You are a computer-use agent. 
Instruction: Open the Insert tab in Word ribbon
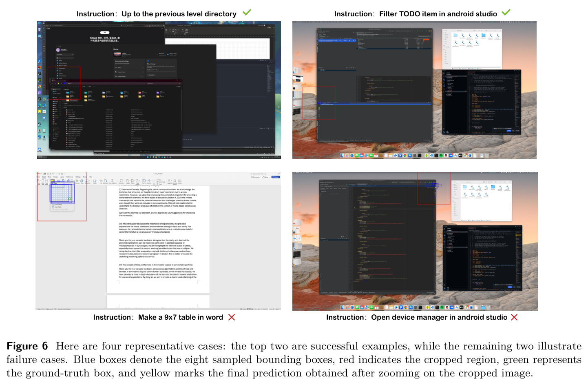point(44,177)
